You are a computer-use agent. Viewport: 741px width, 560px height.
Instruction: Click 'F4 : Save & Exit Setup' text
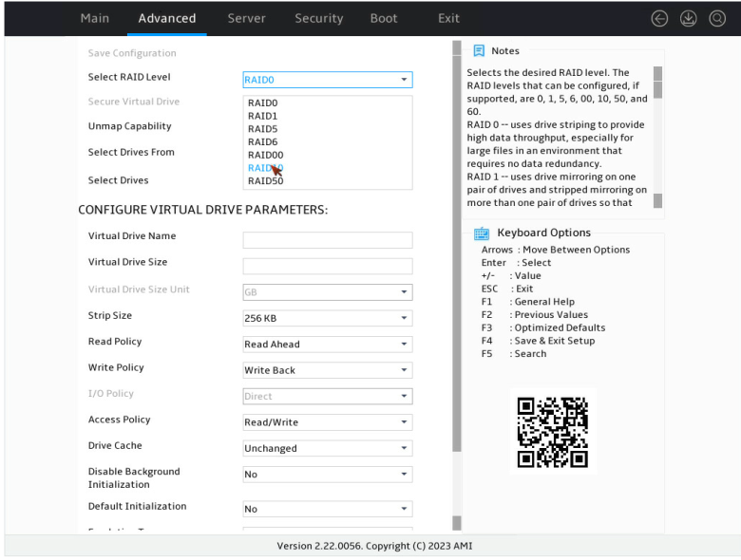tap(538, 341)
